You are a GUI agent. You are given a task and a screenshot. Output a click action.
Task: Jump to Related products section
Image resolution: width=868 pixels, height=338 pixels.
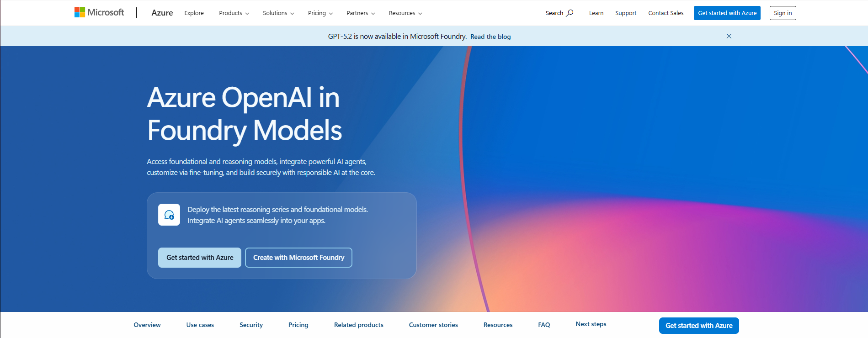[359, 325]
